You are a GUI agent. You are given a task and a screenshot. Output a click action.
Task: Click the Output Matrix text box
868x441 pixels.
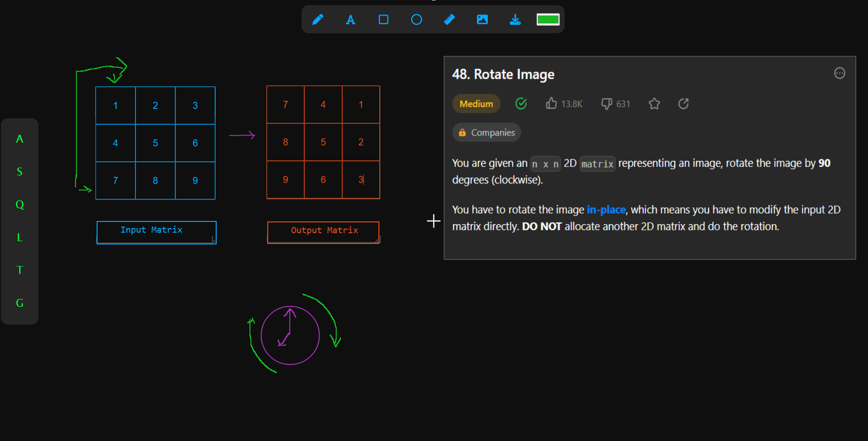pos(323,232)
